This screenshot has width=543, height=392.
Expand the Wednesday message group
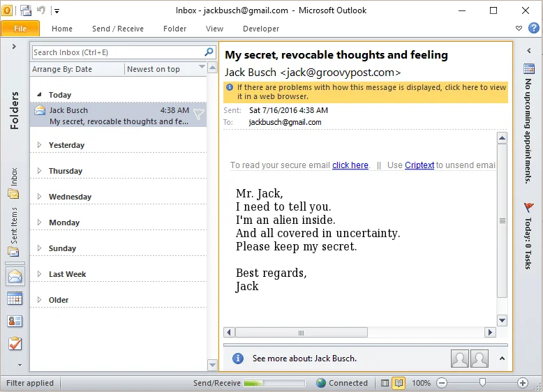pos(40,196)
